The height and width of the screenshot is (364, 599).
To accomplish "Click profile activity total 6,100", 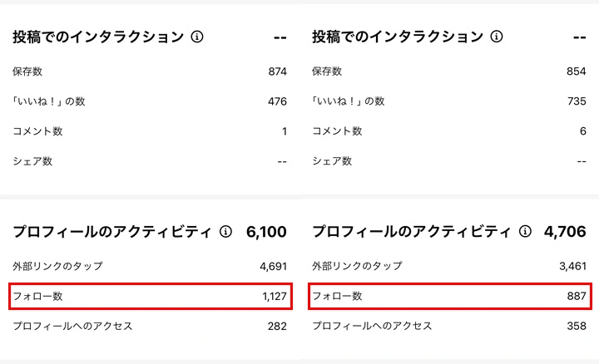I will pyautogui.click(x=266, y=232).
